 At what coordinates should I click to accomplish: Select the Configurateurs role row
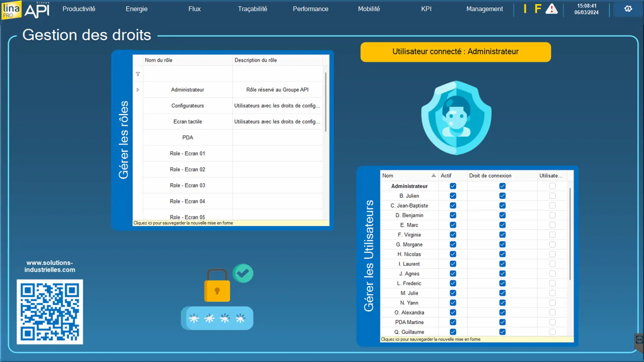click(x=188, y=106)
